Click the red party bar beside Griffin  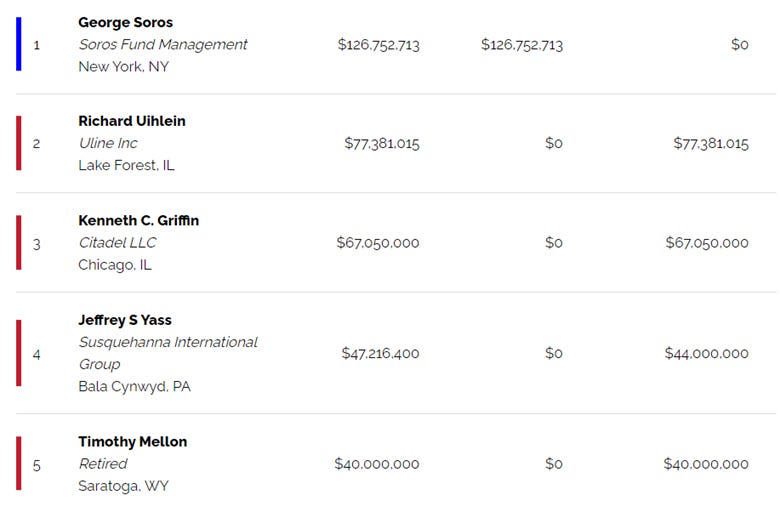click(19, 243)
